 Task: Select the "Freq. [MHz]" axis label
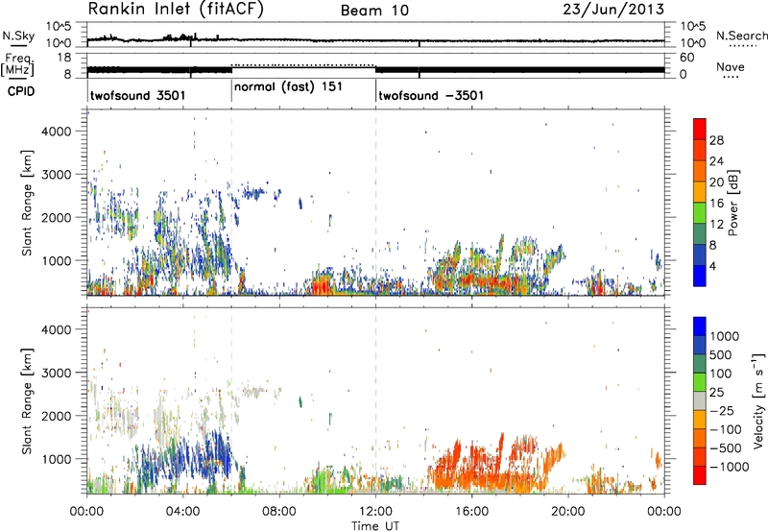click(18, 64)
